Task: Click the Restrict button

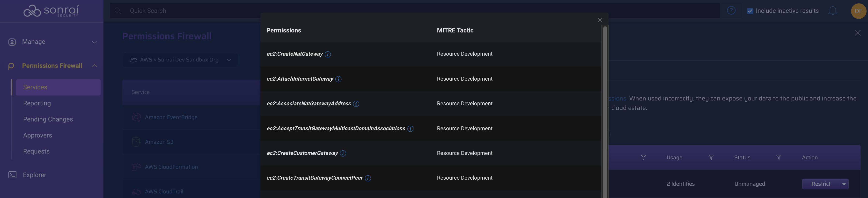Action: [820, 184]
